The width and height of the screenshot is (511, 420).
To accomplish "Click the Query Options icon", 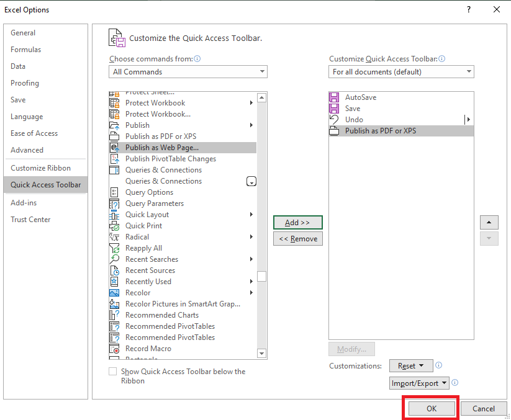I will coord(114,192).
